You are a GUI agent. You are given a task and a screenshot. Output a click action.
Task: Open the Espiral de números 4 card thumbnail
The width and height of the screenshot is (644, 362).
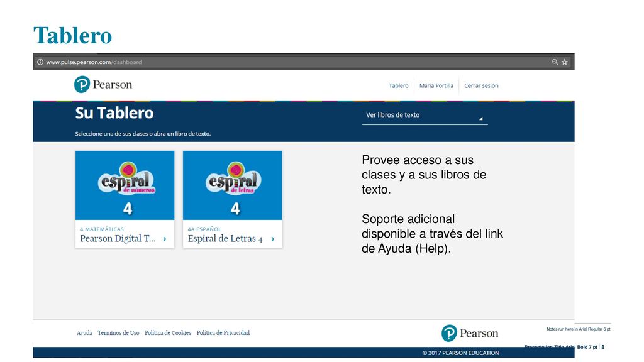tap(125, 185)
